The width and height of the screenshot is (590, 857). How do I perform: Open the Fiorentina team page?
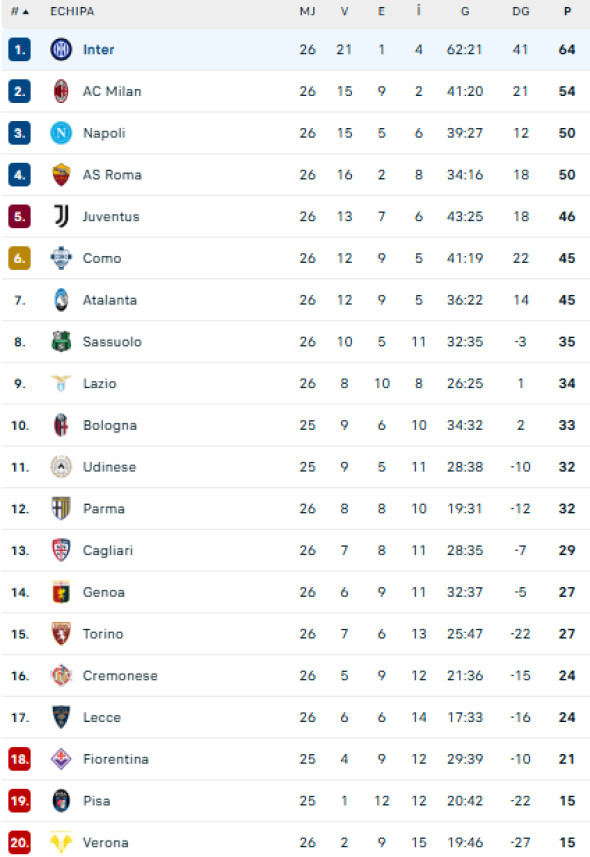pyautogui.click(x=116, y=758)
